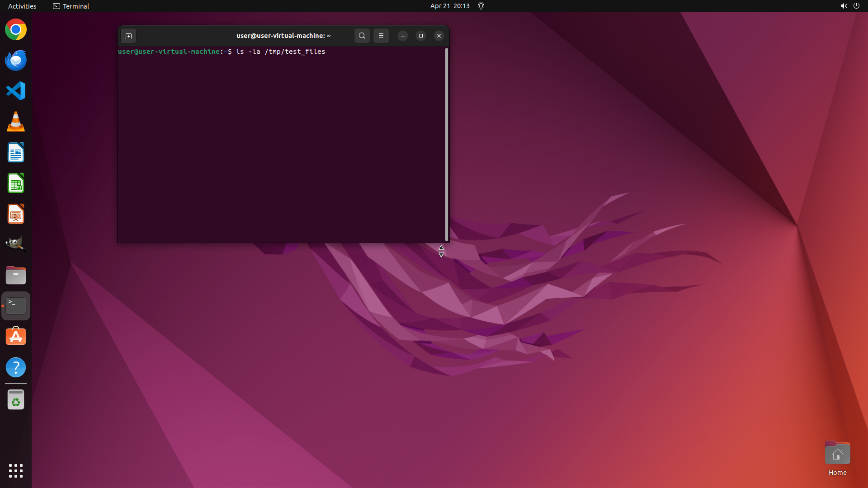
Task: Launch GIMP image editor
Action: point(16,244)
